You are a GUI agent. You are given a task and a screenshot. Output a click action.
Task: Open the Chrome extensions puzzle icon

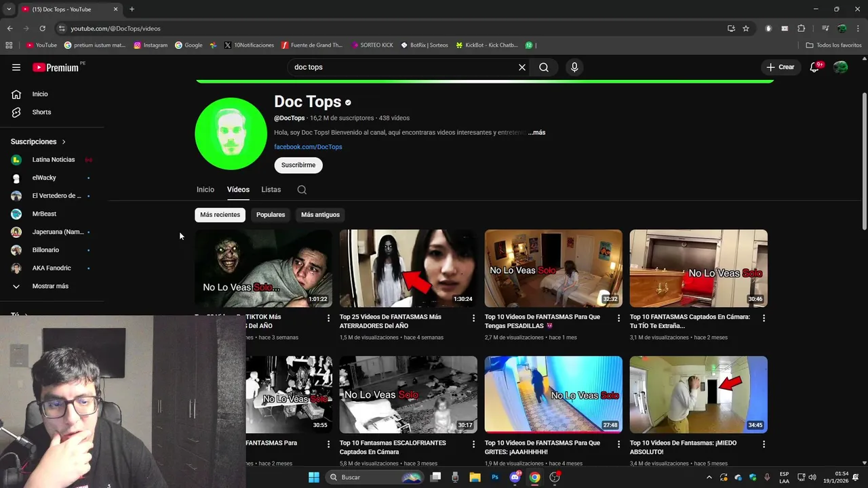[x=802, y=28]
